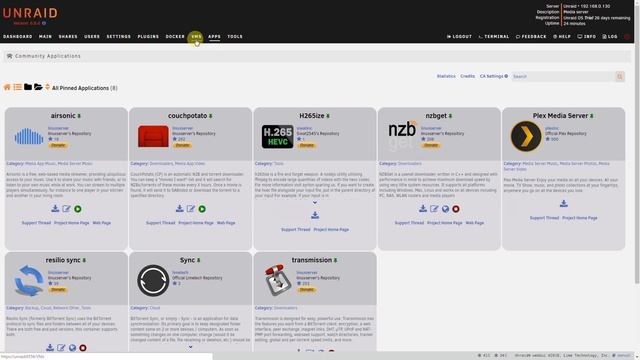Open Plex Media Server's Support Thread link
Viewport: 640px width, 360px height.
[544, 218]
